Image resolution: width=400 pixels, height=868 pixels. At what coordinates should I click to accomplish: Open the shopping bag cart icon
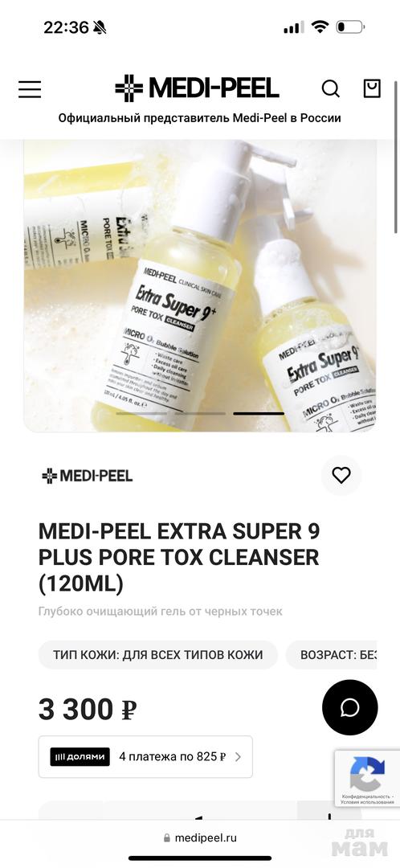(x=372, y=88)
